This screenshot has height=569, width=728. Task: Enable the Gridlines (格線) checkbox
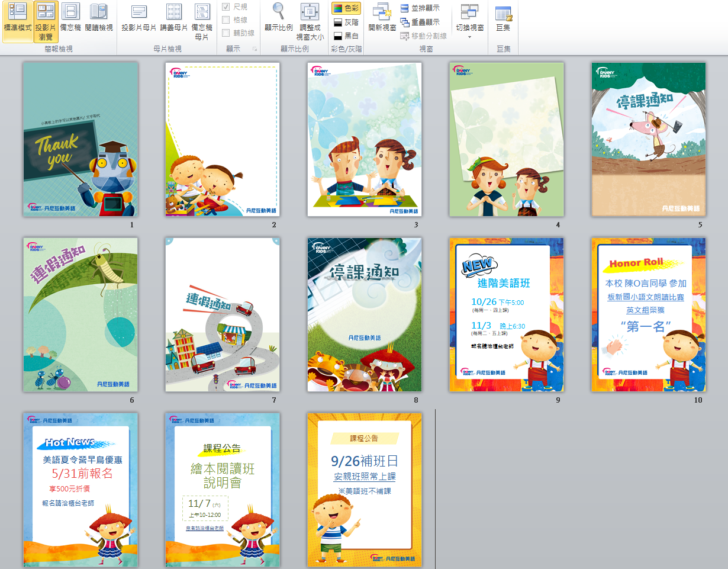pyautogui.click(x=226, y=20)
